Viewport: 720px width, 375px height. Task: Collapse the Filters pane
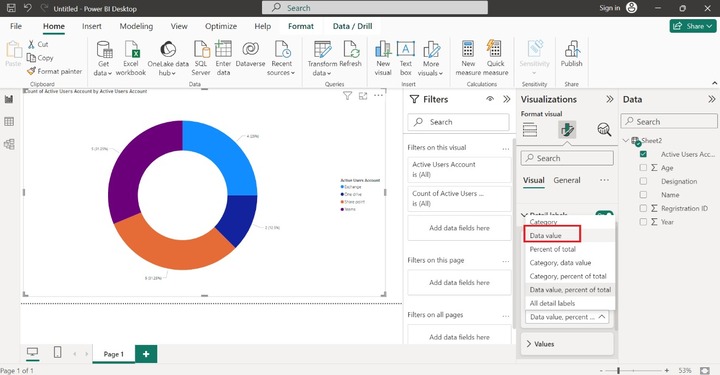(506, 99)
